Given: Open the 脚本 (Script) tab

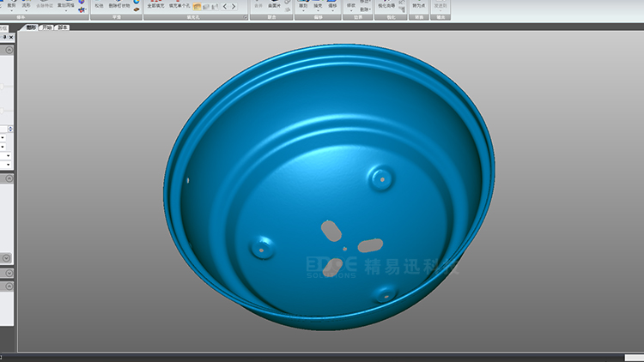Looking at the screenshot, I should click(63, 27).
